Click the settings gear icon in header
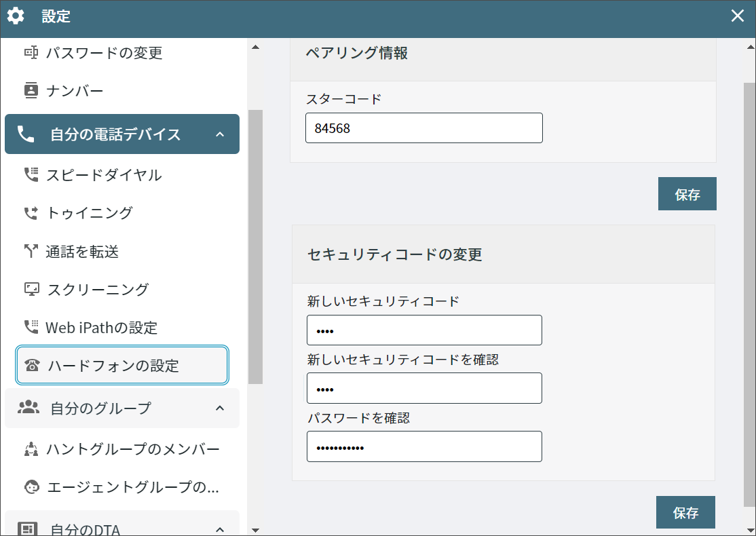 16,16
